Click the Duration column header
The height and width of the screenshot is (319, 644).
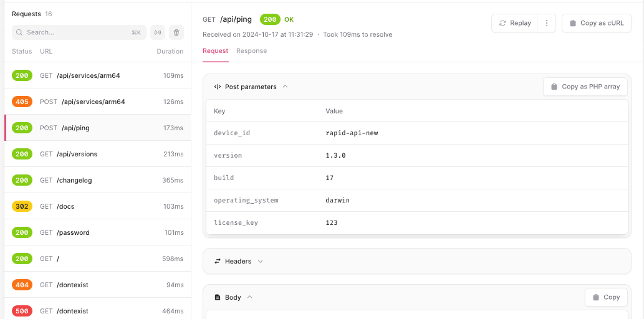click(170, 52)
